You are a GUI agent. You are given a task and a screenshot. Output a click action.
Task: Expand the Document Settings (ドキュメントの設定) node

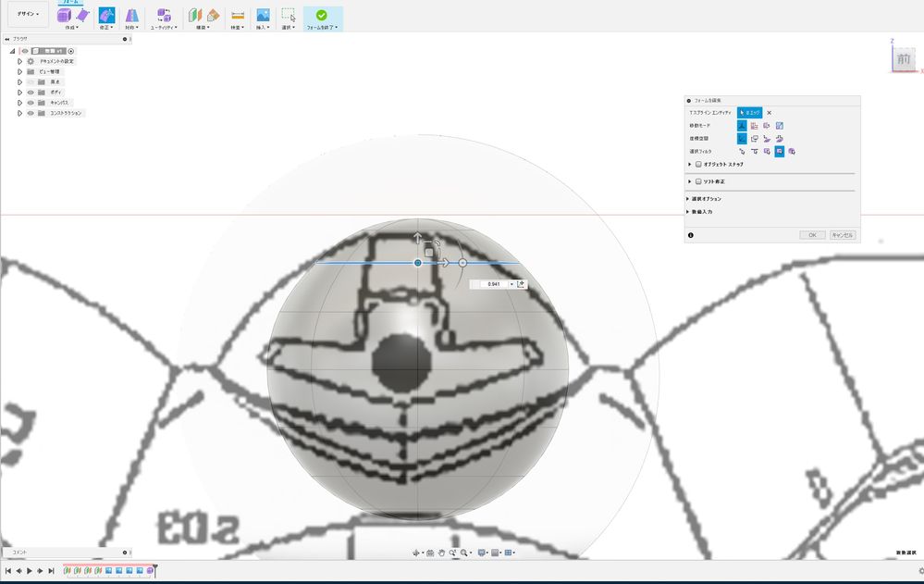tap(19, 61)
